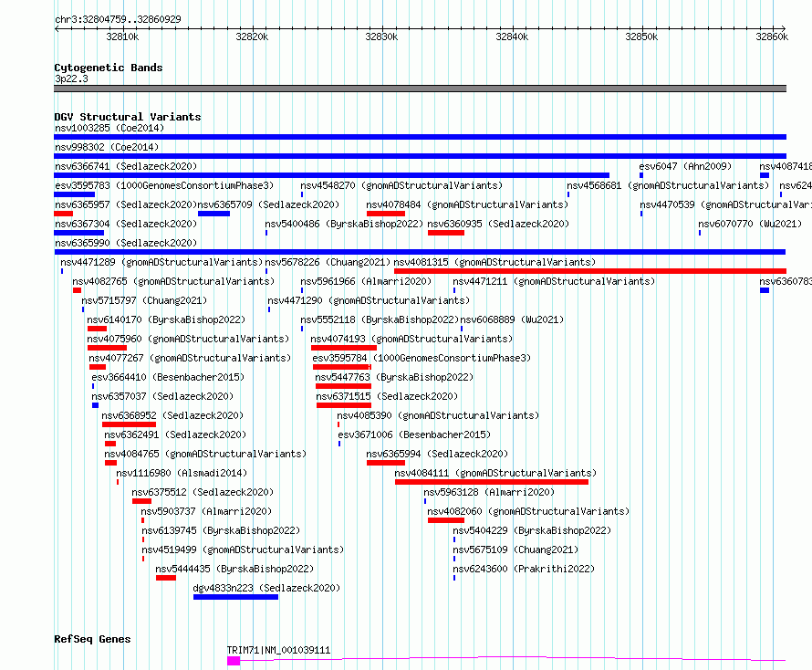Image resolution: width=812 pixels, height=670 pixels.
Task: Select nsv5444435 (ByrskaBishop2022) label
Action: point(234,569)
